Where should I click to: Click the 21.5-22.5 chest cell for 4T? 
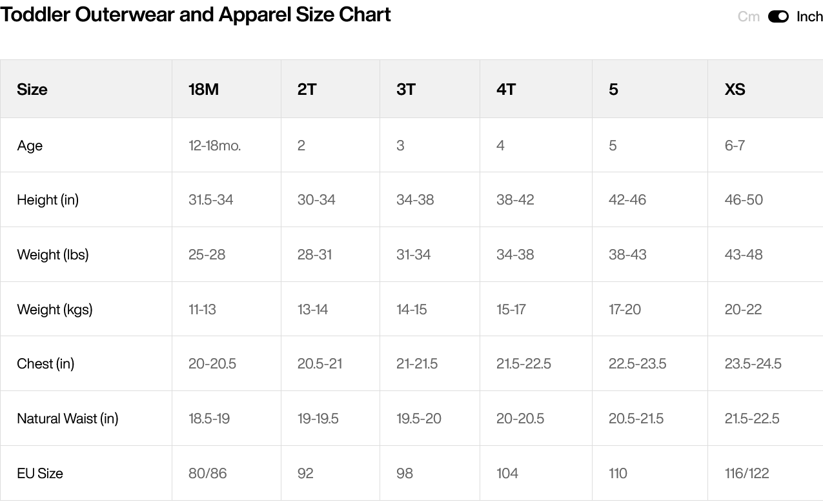[x=523, y=364]
